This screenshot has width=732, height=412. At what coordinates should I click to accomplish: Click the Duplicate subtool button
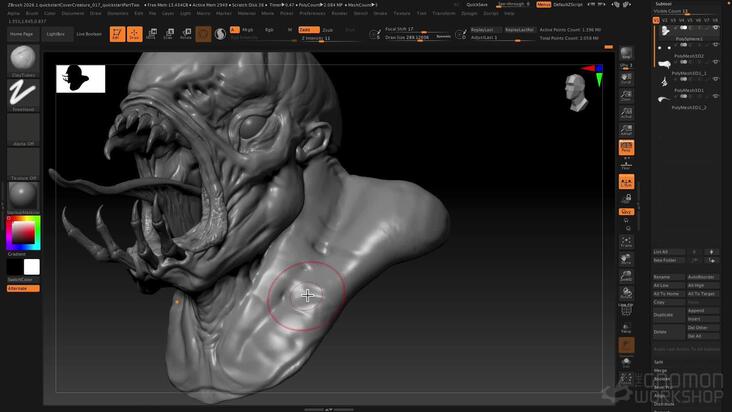pos(669,315)
